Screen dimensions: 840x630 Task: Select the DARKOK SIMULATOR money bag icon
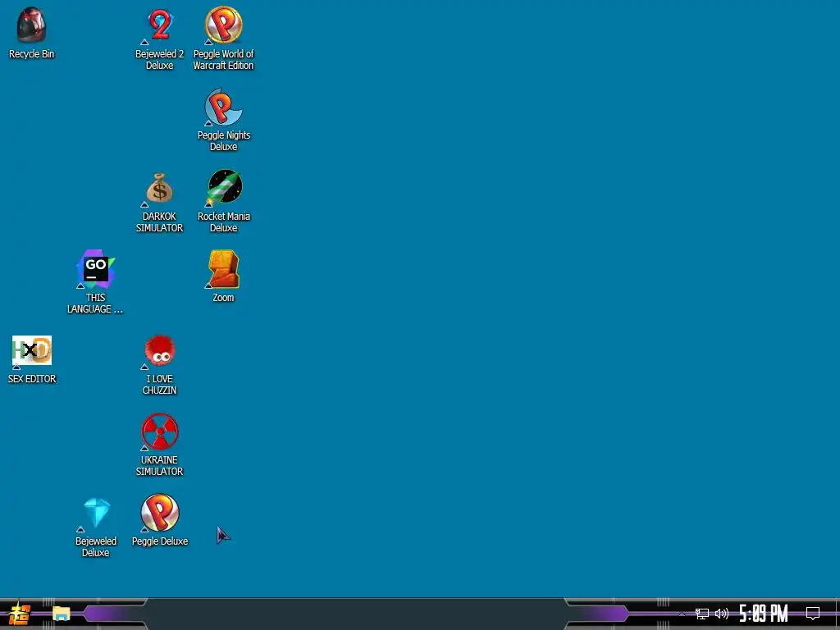(x=160, y=189)
